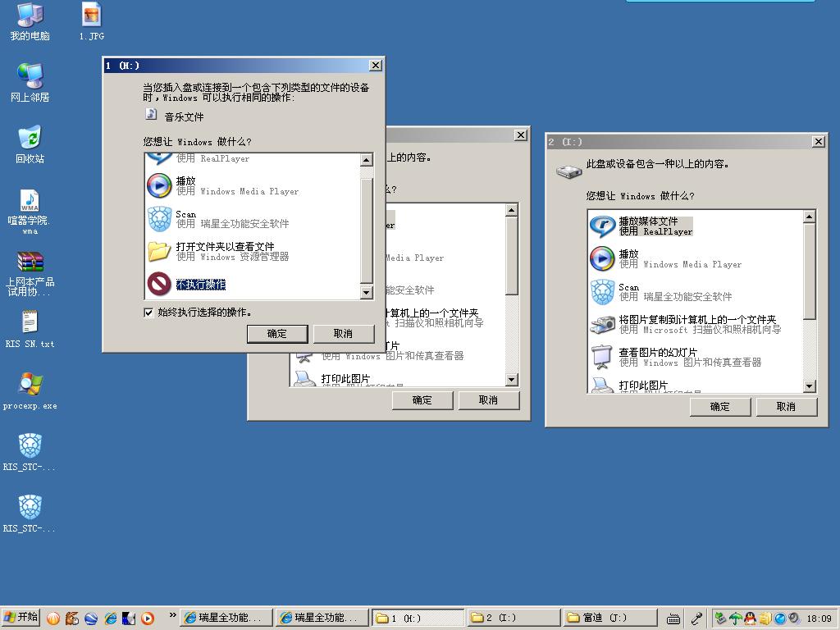Launch the orange orb quick launch icon
The width and height of the screenshot is (840, 630).
point(53,619)
